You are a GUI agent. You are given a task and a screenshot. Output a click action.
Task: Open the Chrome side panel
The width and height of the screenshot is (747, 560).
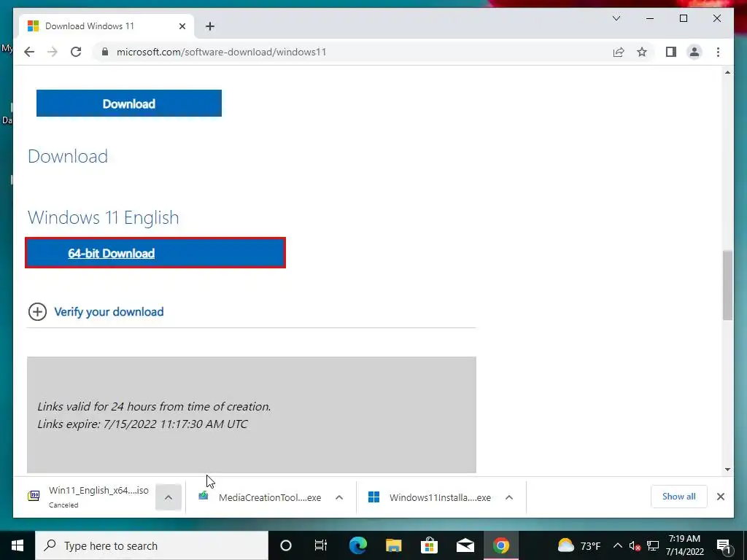671,52
